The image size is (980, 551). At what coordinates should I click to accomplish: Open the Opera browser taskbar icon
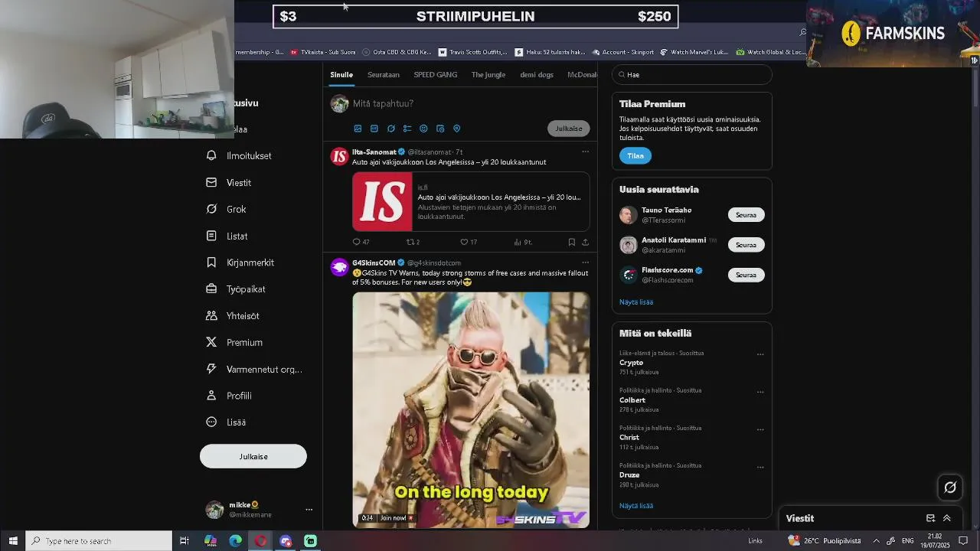(x=261, y=541)
